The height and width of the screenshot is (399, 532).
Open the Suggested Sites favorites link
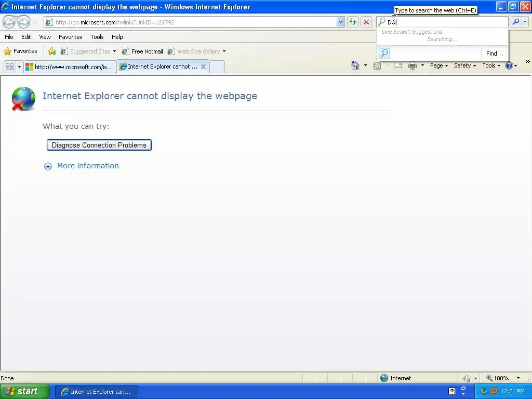tap(86, 51)
